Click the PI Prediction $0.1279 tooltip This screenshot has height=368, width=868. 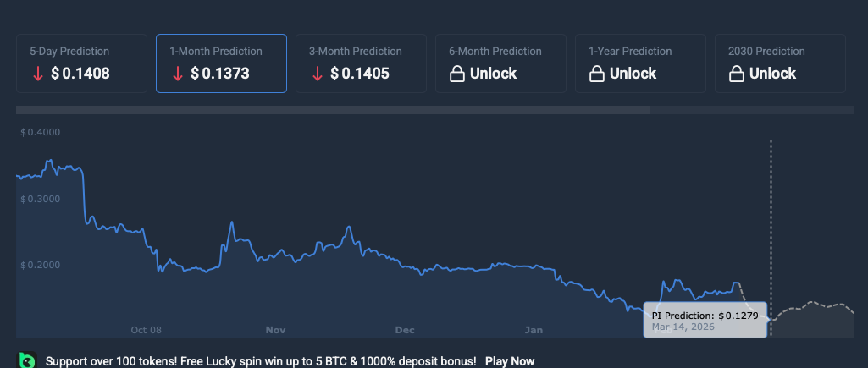(x=705, y=320)
